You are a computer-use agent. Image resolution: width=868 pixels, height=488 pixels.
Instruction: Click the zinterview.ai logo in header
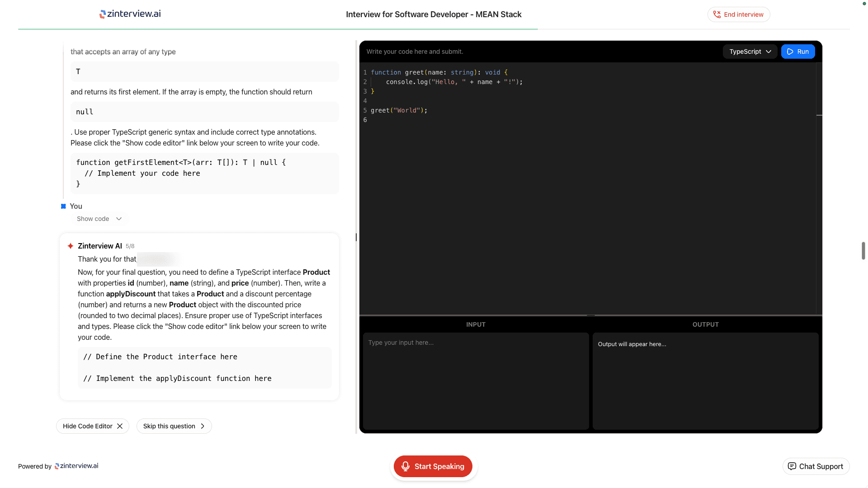pyautogui.click(x=130, y=14)
